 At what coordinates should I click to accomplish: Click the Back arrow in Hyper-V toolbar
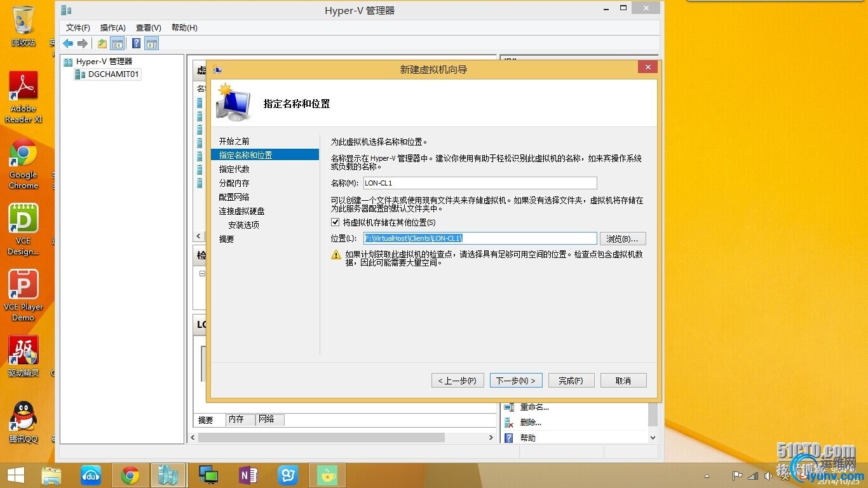tap(67, 43)
